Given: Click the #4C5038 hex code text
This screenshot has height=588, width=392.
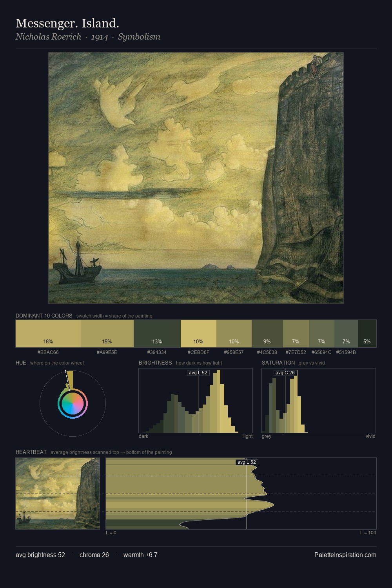Looking at the screenshot, I should point(267,352).
